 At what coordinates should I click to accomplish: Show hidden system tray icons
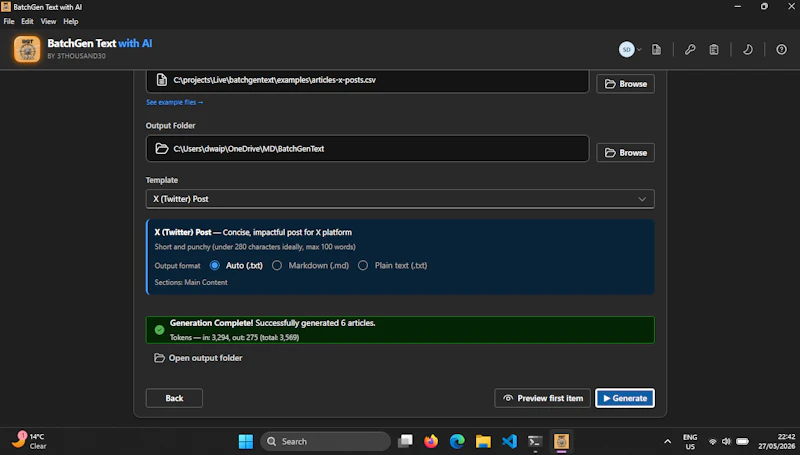667,442
